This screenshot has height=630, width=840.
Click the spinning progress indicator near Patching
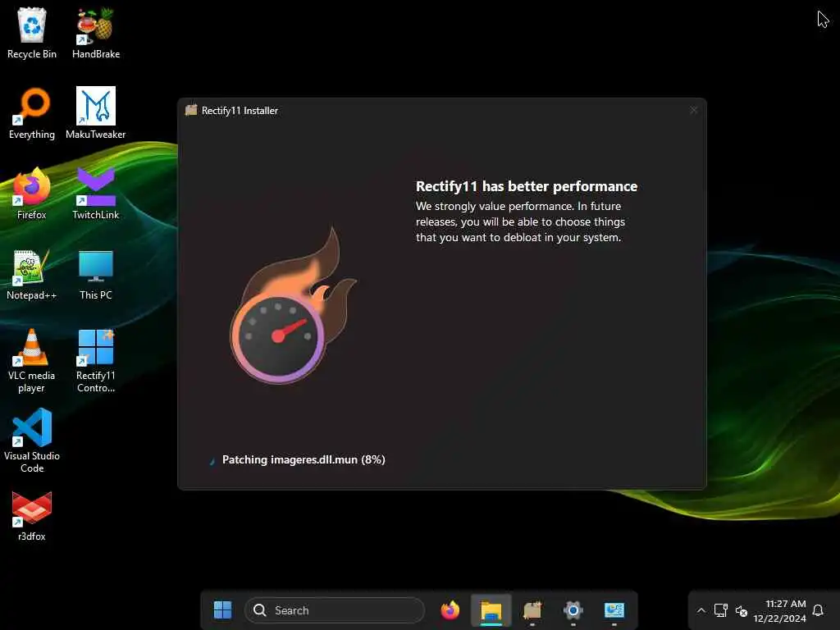point(212,460)
